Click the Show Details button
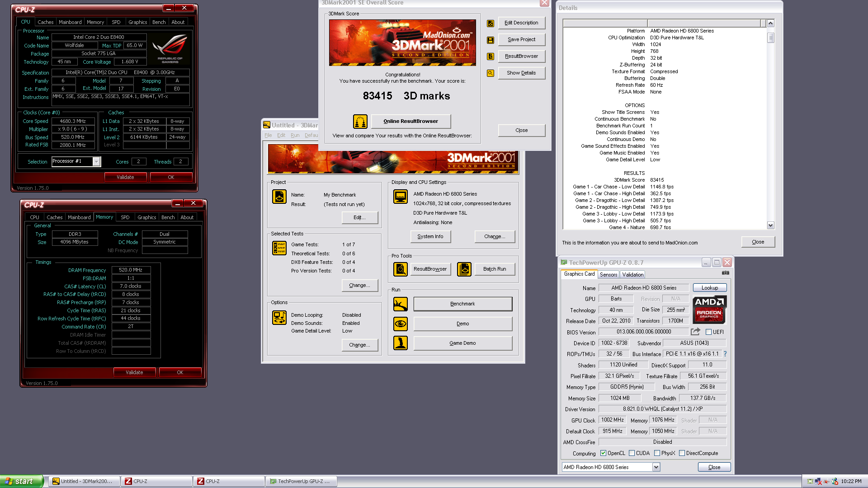 pos(522,73)
